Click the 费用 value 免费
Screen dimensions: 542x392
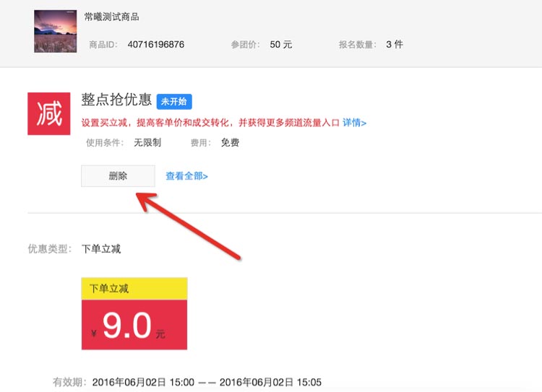point(231,142)
